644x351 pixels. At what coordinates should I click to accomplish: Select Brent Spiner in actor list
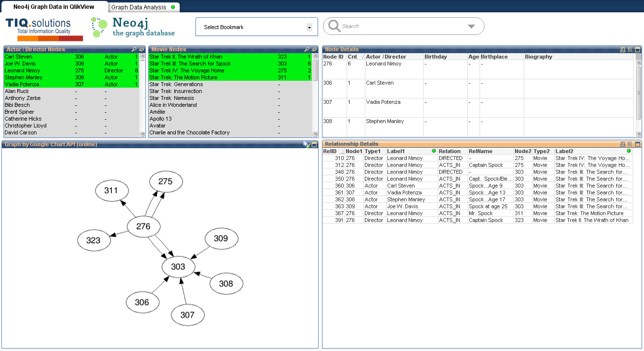71,112
